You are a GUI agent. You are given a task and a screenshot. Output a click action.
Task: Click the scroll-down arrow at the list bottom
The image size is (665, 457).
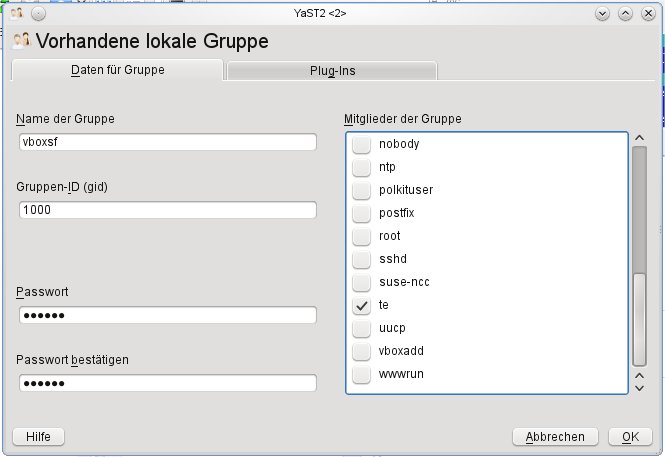click(640, 388)
